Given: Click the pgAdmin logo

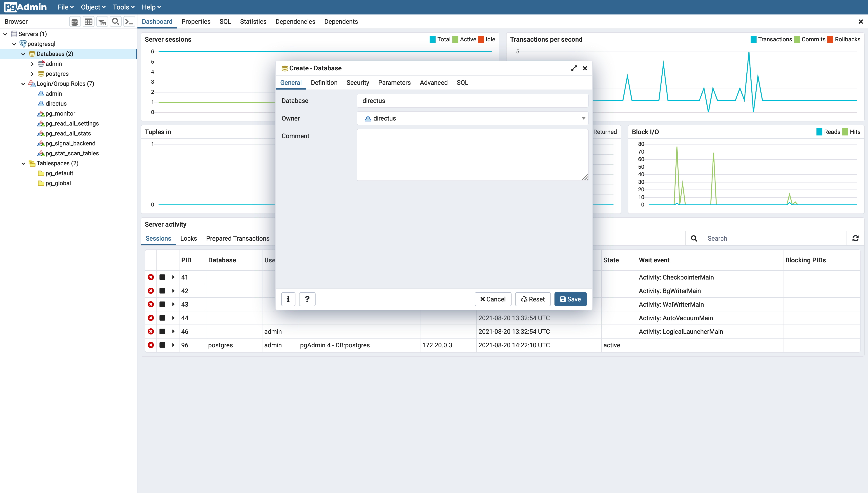Looking at the screenshot, I should (25, 7).
